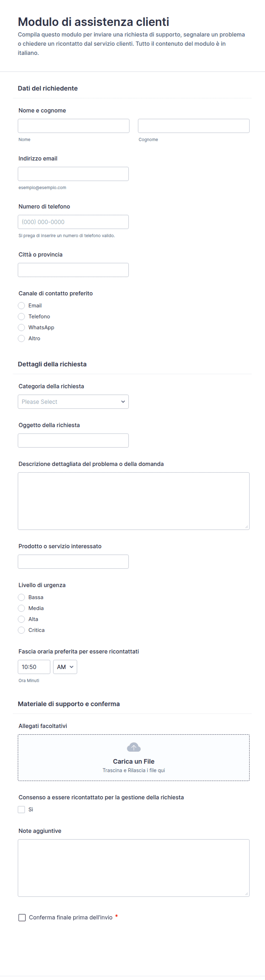Open the AM/PM selector
Screen dimensions: 265x980
(65, 667)
